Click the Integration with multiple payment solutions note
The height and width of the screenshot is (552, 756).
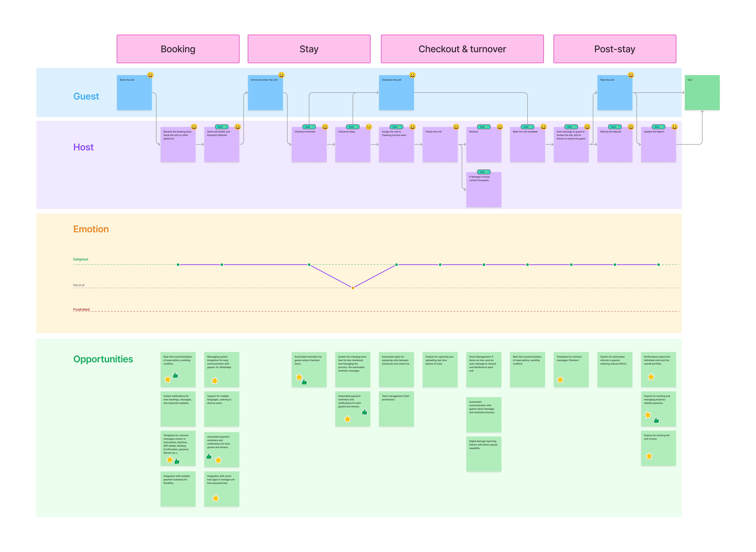click(x=178, y=489)
